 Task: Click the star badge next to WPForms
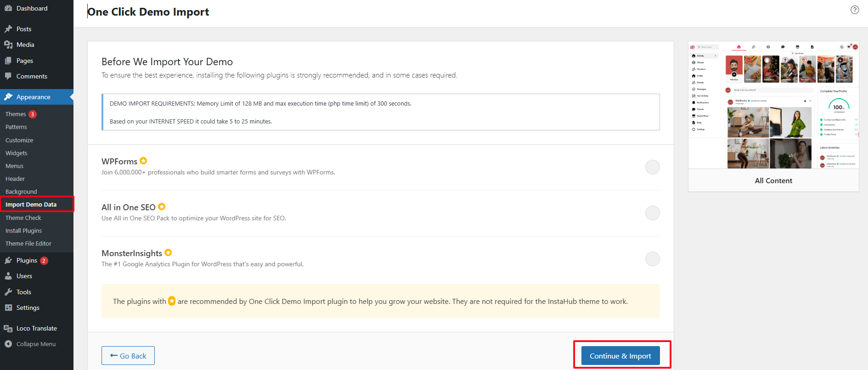point(143,161)
